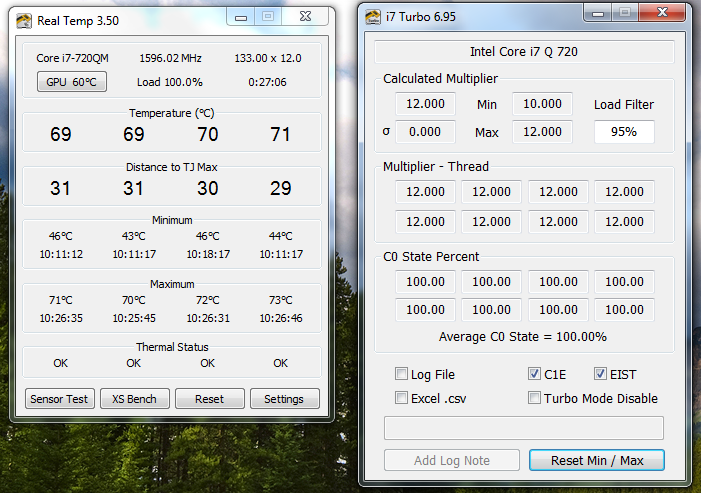This screenshot has height=493, width=701.
Task: Click the core temperature reading 70
Action: [208, 134]
